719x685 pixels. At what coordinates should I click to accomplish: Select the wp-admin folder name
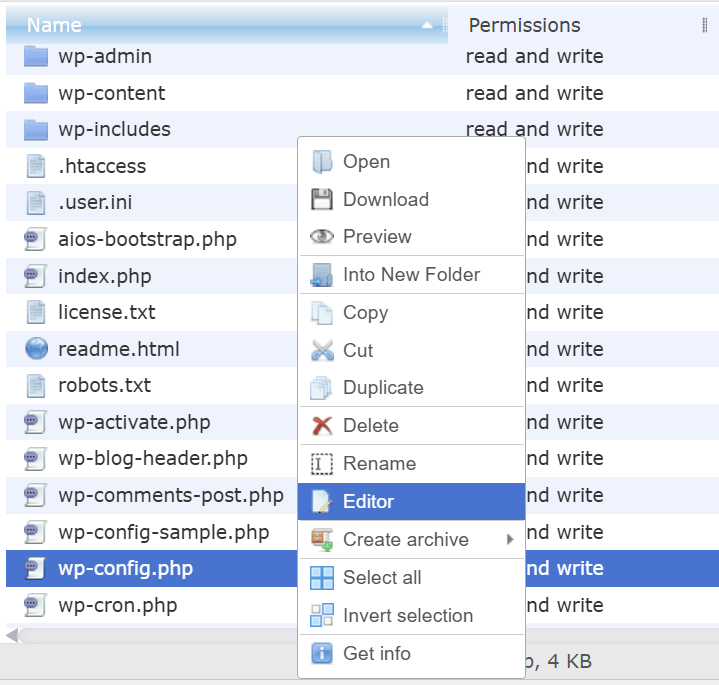105,56
